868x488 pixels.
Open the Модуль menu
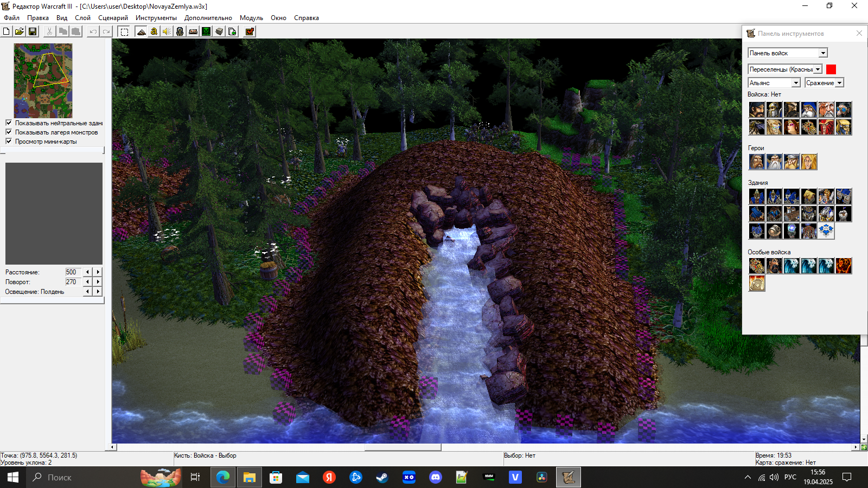251,18
